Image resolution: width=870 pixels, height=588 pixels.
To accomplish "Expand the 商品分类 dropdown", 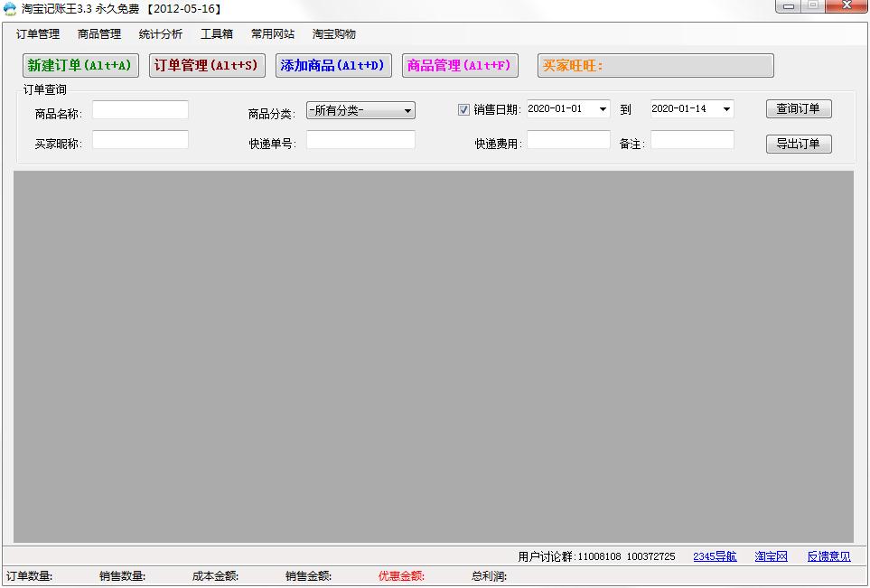I will 360,110.
